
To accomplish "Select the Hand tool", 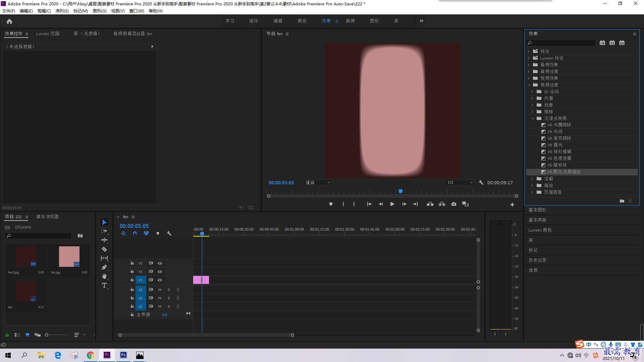I will pyautogui.click(x=104, y=276).
